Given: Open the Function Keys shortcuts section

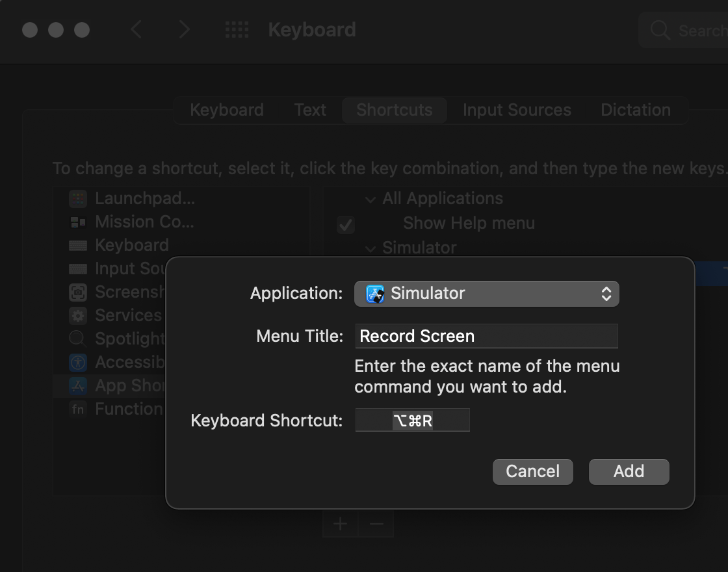Looking at the screenshot, I should (78, 409).
